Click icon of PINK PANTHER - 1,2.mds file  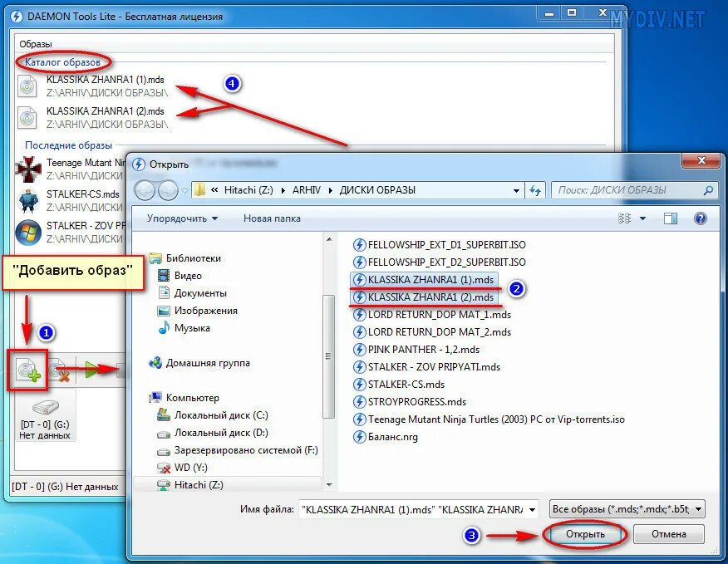[359, 350]
